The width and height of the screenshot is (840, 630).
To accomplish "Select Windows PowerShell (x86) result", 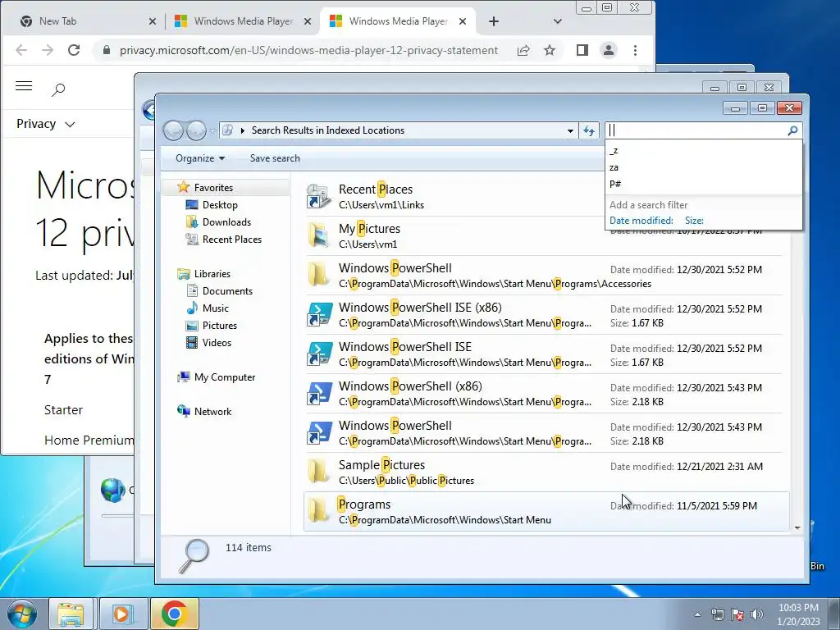I will coord(546,393).
